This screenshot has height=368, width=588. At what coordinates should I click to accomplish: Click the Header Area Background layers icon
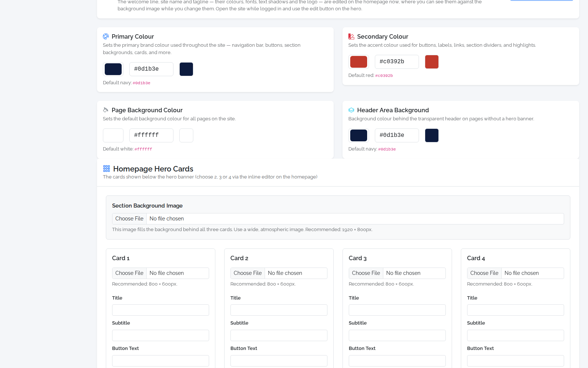[351, 110]
